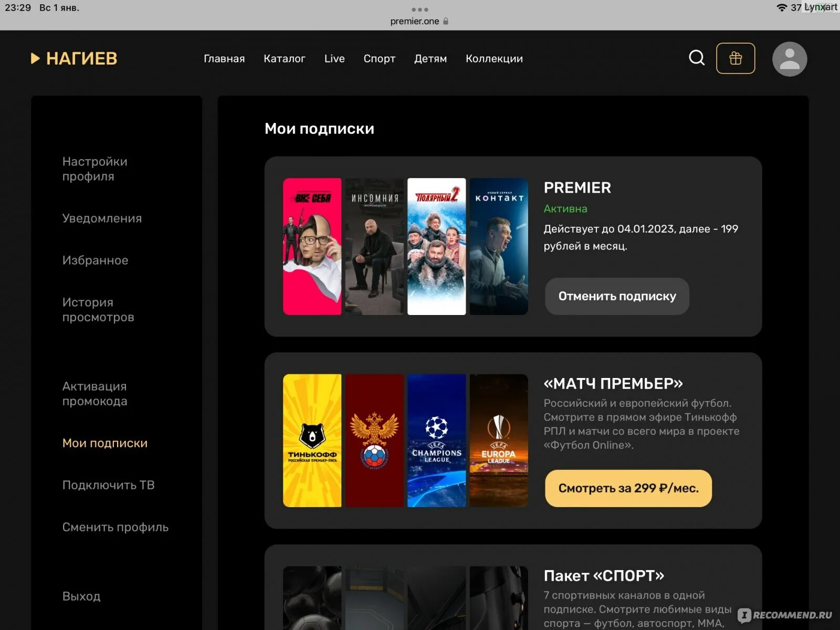Click Смотреть за 299 ₽/мес. button
This screenshot has width=840, height=630.
(628, 488)
